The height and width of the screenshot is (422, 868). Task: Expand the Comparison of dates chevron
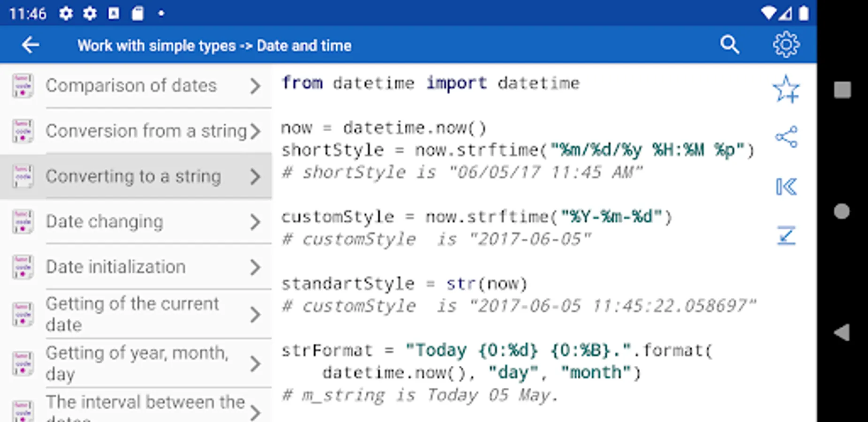255,86
